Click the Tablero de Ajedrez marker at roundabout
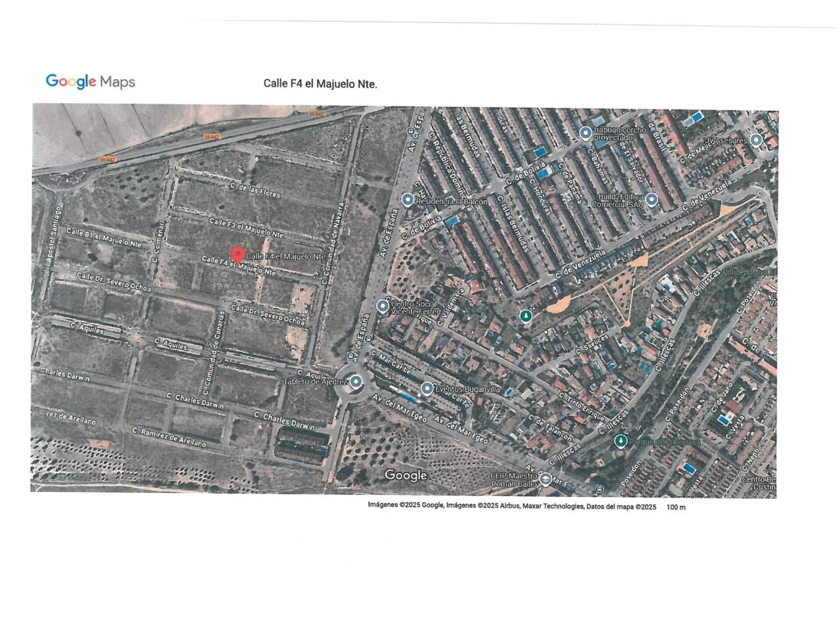 (356, 381)
